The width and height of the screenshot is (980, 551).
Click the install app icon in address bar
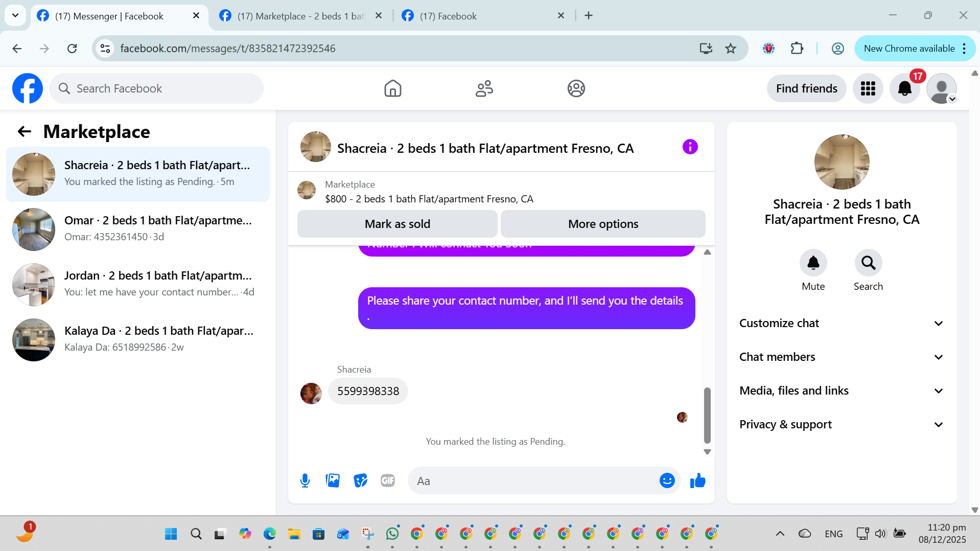(706, 49)
